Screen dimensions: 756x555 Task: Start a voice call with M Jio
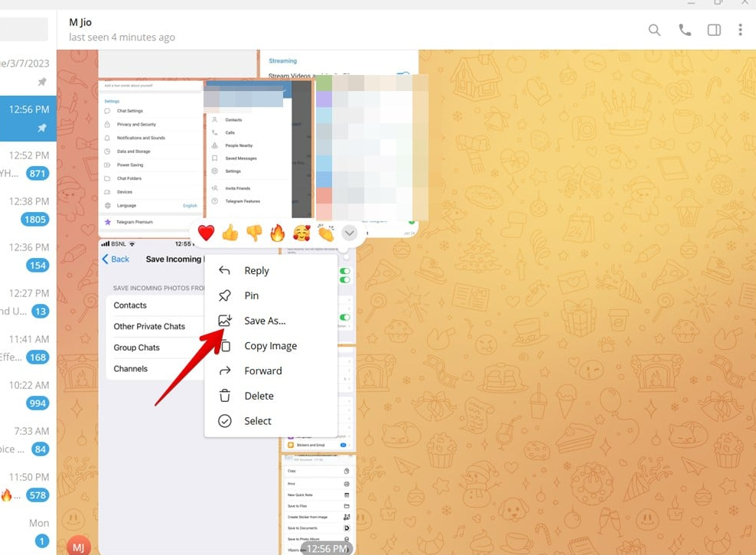point(684,31)
